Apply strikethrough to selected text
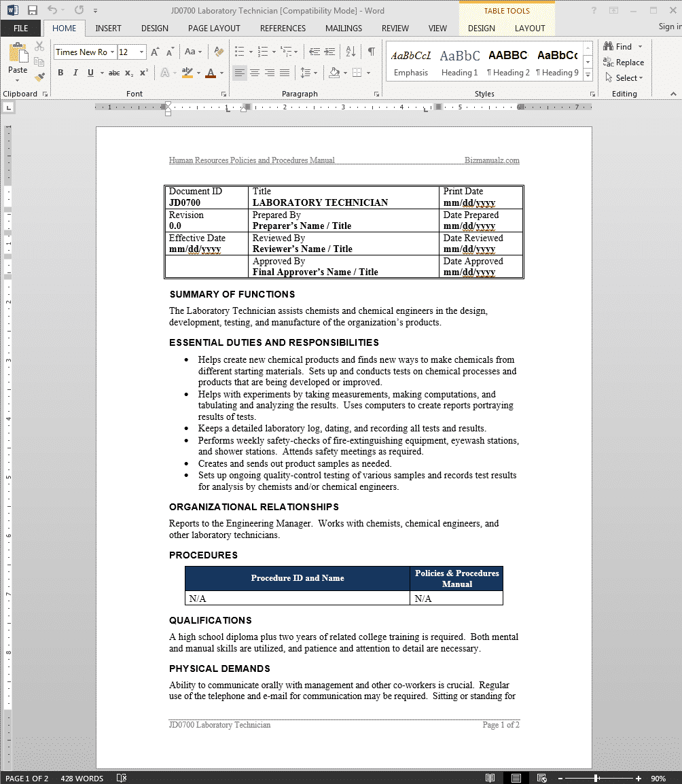Image resolution: width=682 pixels, height=784 pixels. coord(114,72)
